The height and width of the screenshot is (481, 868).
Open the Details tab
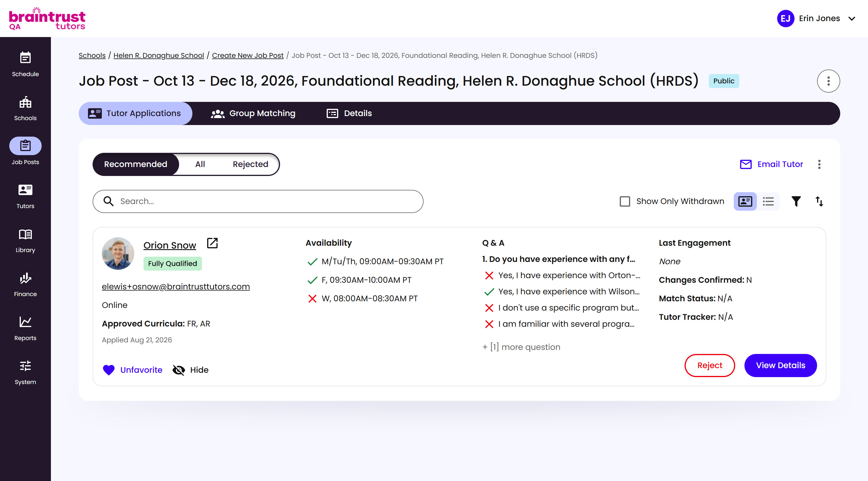[350, 113]
